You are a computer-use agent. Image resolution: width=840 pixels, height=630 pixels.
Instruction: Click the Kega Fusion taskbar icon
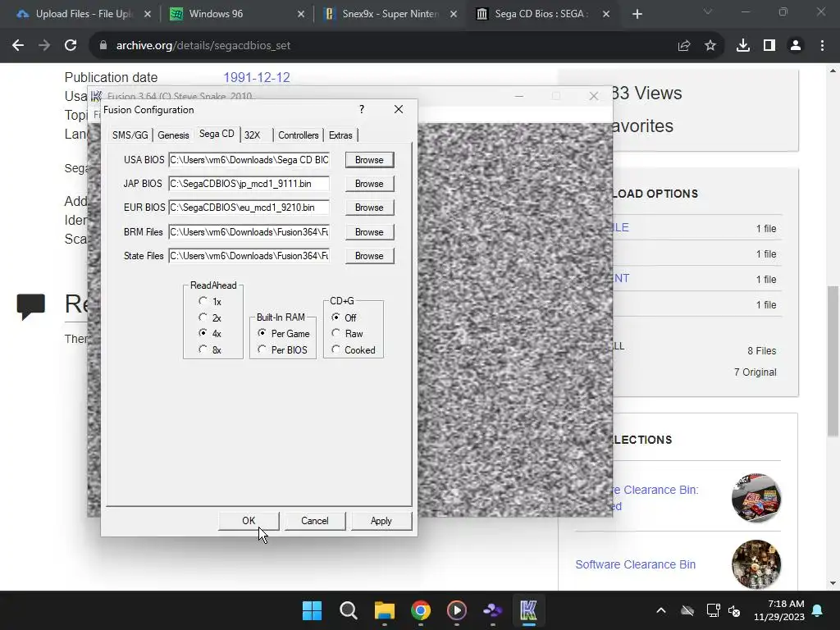[528, 610]
